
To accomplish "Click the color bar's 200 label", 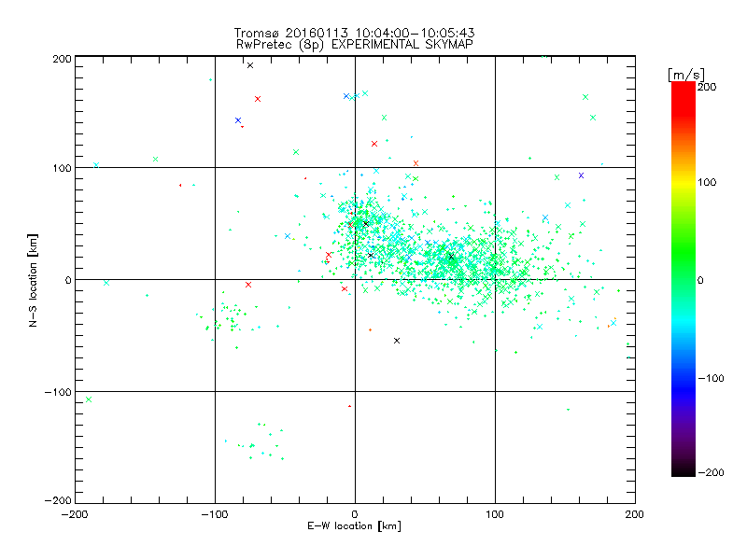I will pyautogui.click(x=707, y=87).
